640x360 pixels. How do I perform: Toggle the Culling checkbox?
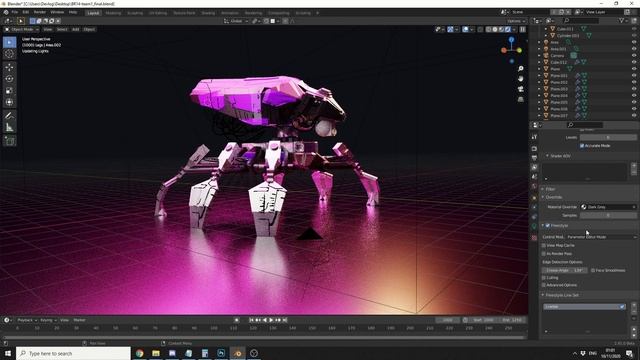pyautogui.click(x=544, y=278)
